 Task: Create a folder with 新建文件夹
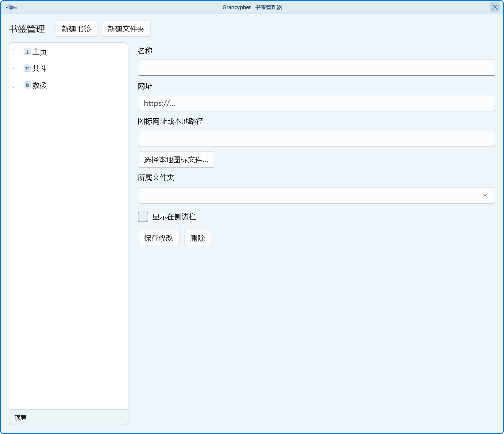tap(126, 29)
